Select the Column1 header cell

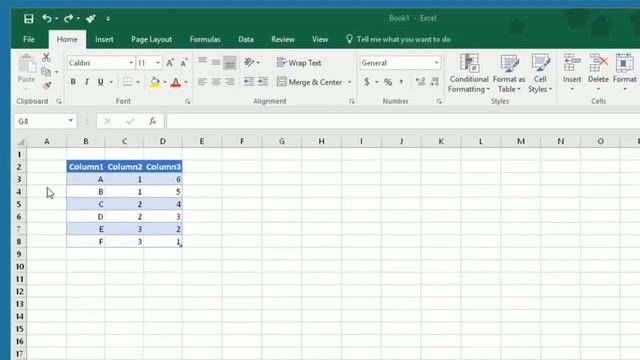coord(86,167)
